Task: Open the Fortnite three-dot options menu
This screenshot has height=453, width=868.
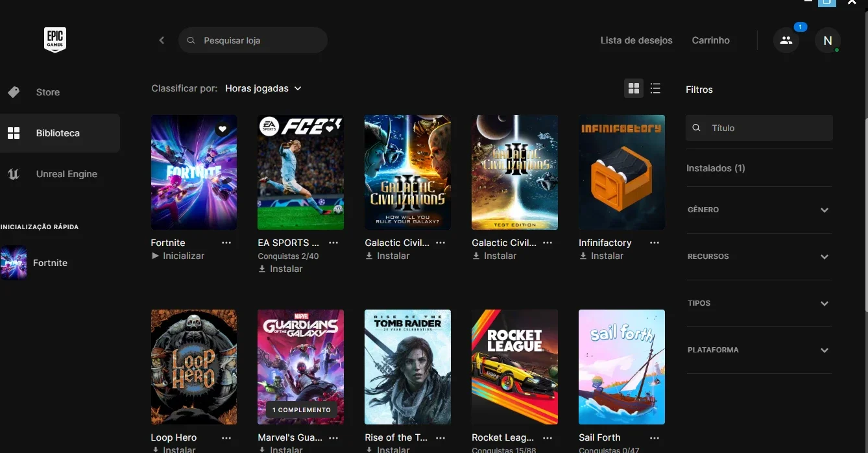Action: pyautogui.click(x=226, y=243)
